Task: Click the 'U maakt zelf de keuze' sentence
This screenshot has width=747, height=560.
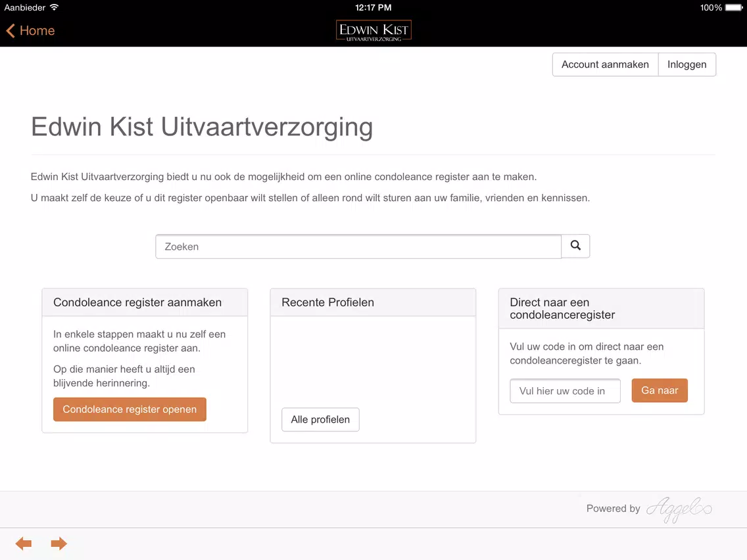Action: [310, 198]
